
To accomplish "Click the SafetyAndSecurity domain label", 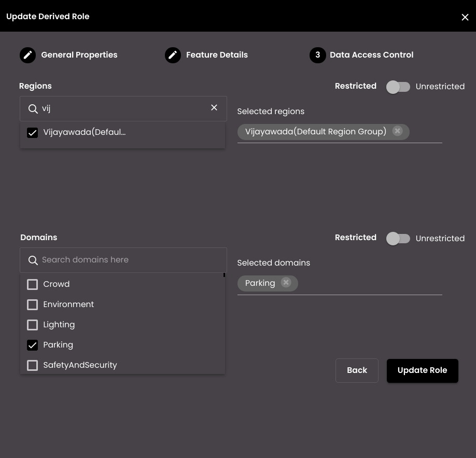I will coord(80,365).
